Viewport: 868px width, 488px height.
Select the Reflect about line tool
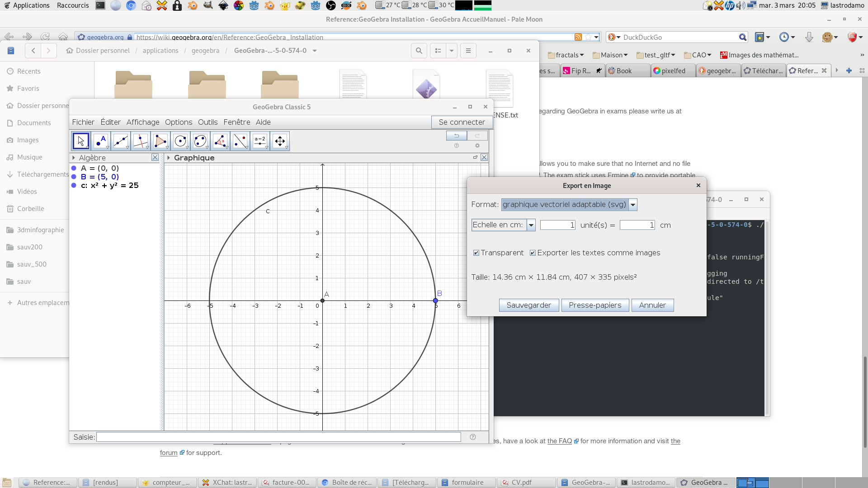click(x=240, y=141)
